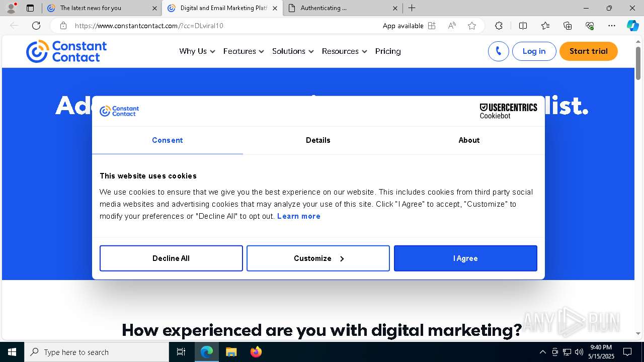Open volume control in tray
The height and width of the screenshot is (362, 644).
(x=579, y=352)
